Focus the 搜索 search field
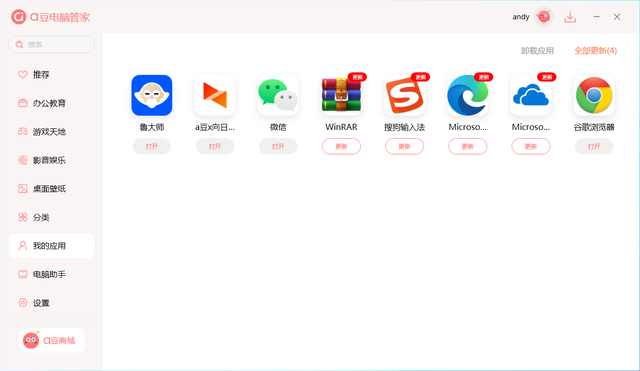The image size is (640, 371). [51, 44]
